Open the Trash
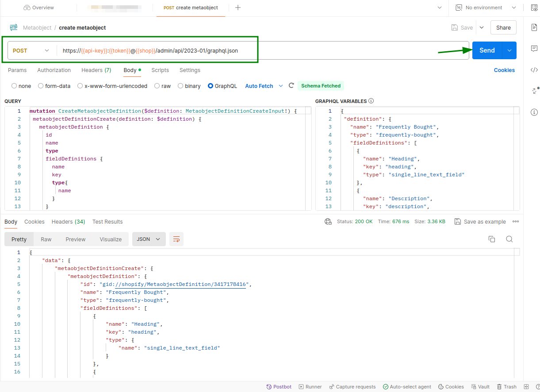Viewport: 540px width, 392px height. pos(506,386)
